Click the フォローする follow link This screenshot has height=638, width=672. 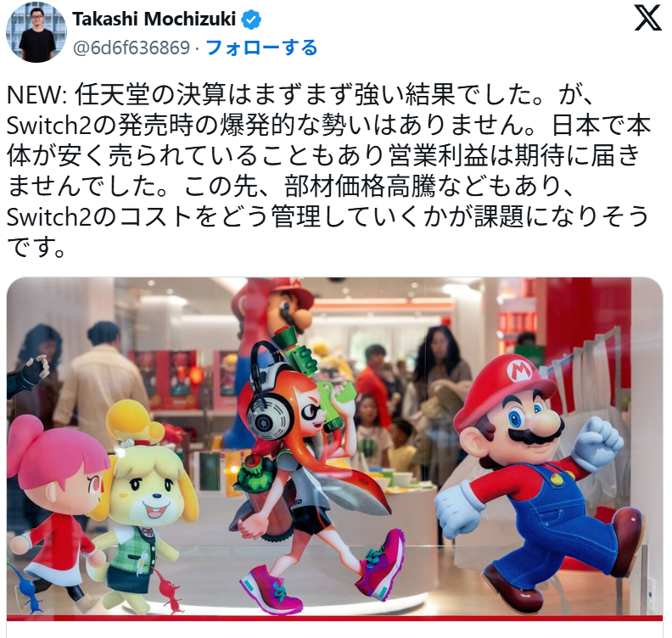pyautogui.click(x=261, y=48)
